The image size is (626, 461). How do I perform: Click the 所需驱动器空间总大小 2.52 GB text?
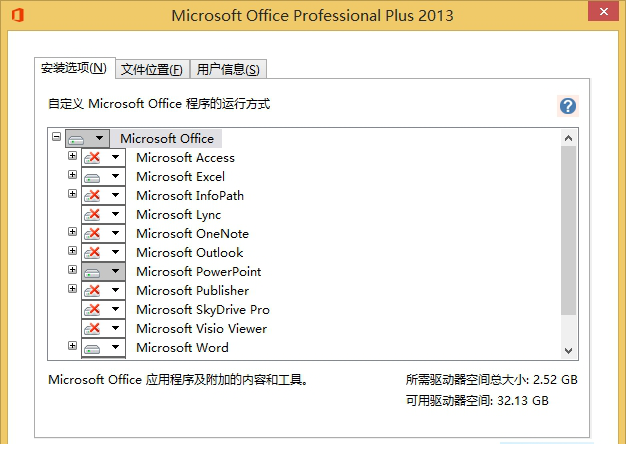(491, 379)
